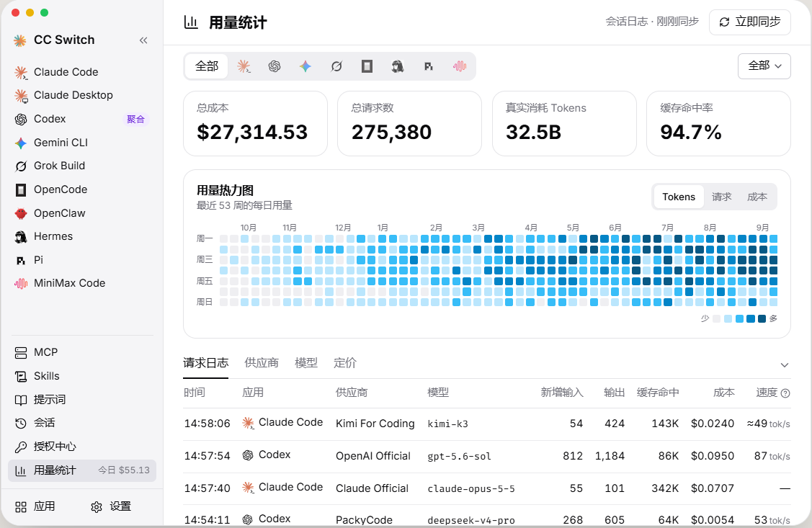This screenshot has width=812, height=528.
Task: Click cost value $0.0707
Action: click(x=712, y=488)
